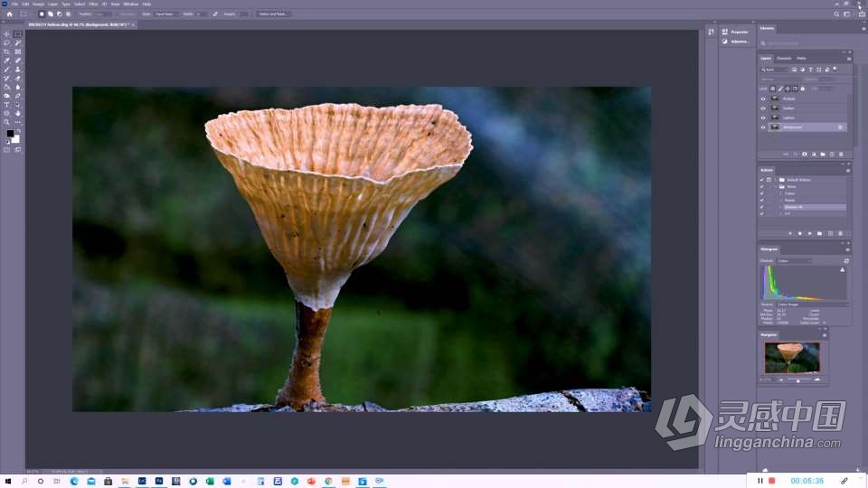Select the Crop tool
The width and height of the screenshot is (868, 488).
coord(6,52)
